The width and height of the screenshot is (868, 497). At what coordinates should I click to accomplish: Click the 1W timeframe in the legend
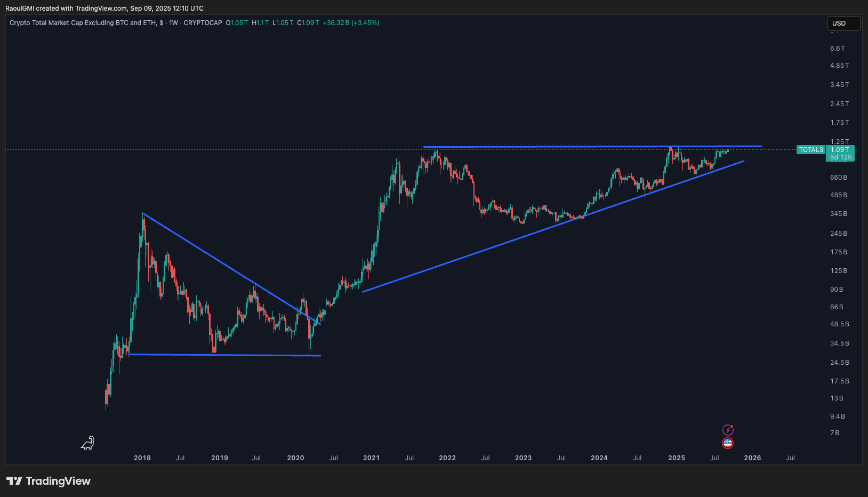[173, 23]
